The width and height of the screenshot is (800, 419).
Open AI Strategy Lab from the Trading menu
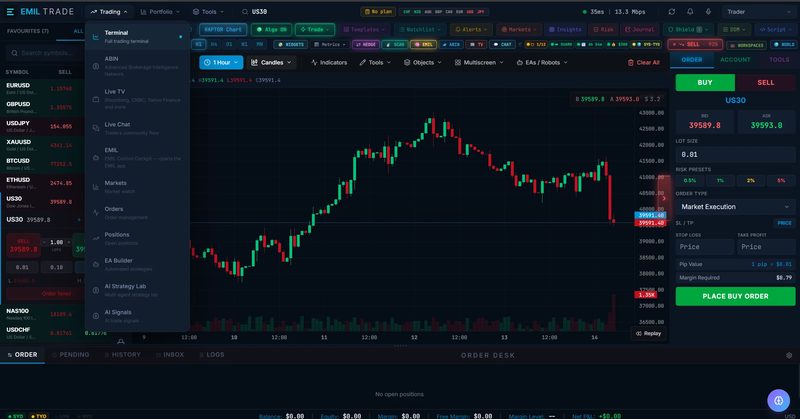coord(137,290)
